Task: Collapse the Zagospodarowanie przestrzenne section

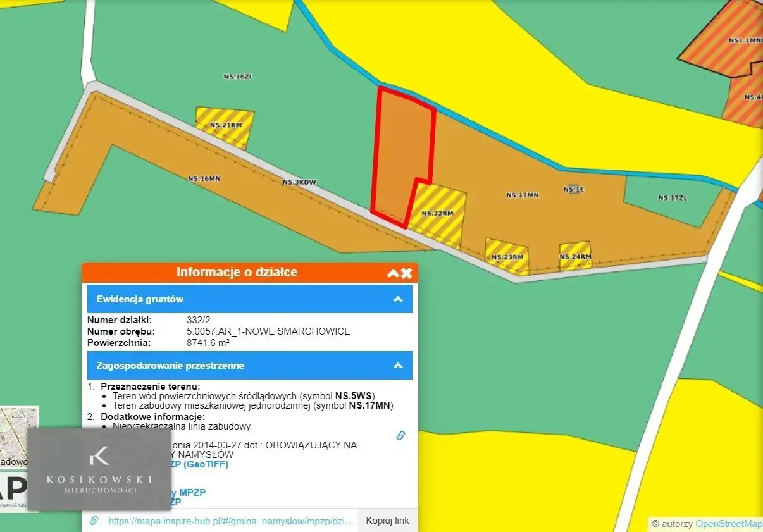Action: pos(397,366)
